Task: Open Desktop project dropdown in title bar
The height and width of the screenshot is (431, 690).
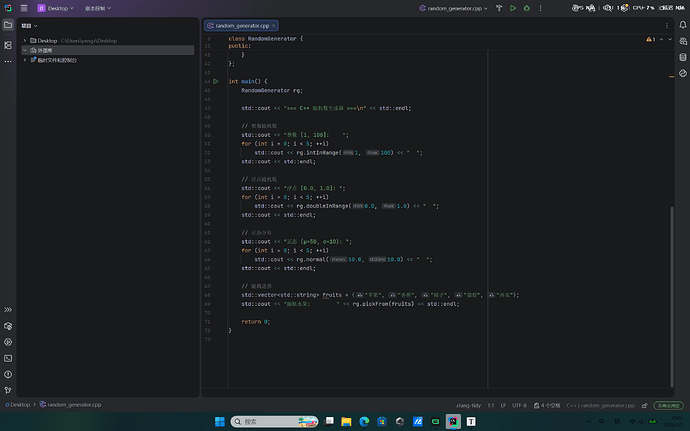Action: point(55,8)
